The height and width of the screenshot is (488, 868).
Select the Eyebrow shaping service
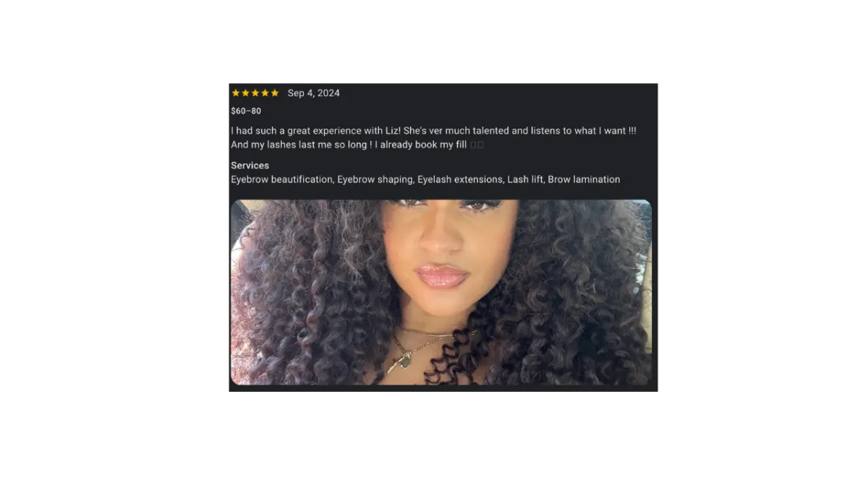[373, 179]
